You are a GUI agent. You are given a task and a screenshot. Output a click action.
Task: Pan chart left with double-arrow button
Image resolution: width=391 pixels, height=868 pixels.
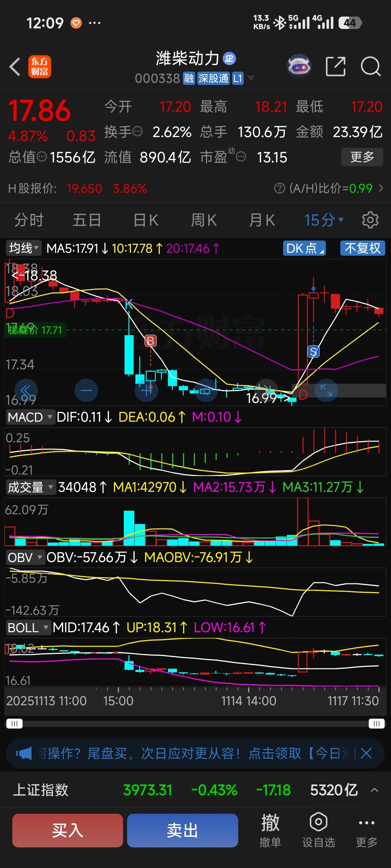(26, 390)
